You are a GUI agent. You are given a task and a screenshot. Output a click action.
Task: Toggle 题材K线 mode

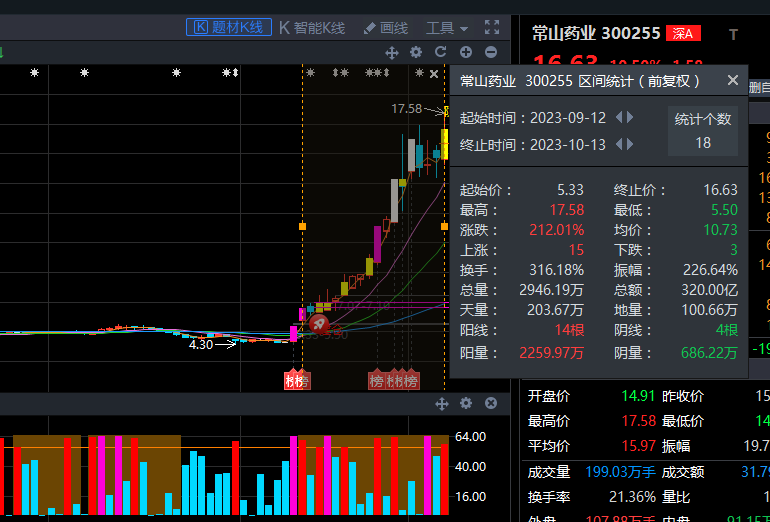coord(229,27)
